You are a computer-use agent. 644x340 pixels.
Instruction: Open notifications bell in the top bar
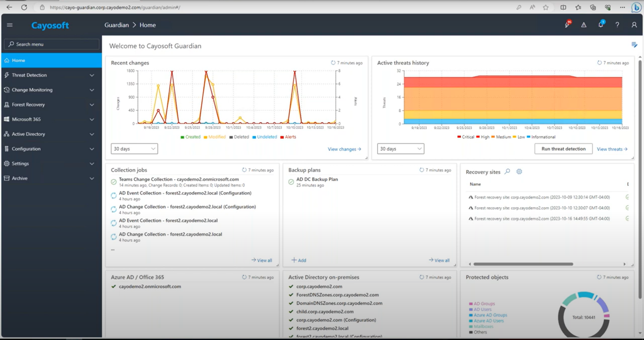(600, 25)
